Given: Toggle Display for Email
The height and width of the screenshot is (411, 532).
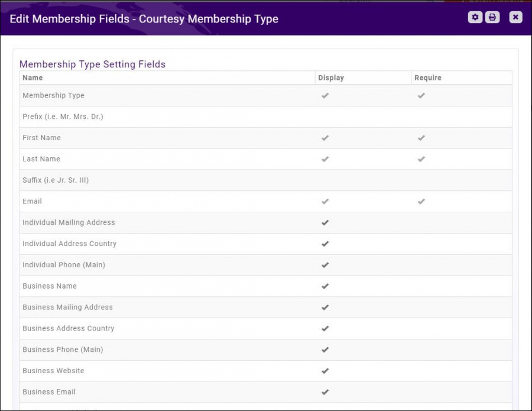Looking at the screenshot, I should 325,201.
